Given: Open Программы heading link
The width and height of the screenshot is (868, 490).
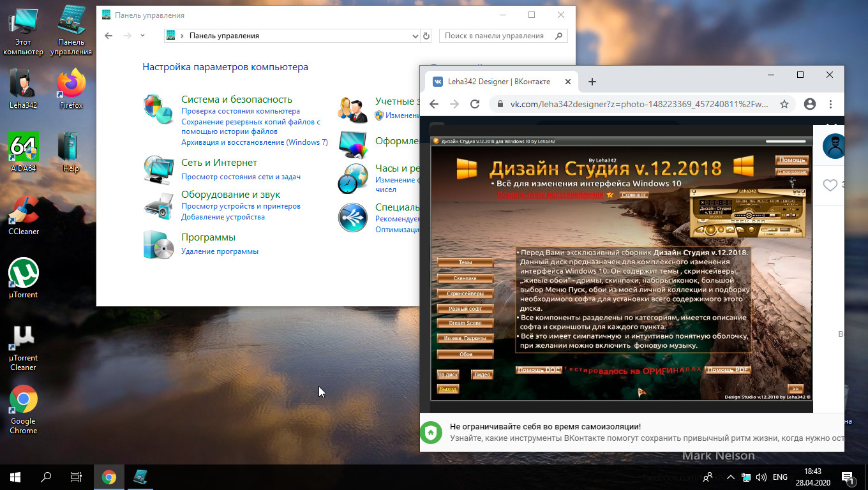Looking at the screenshot, I should (x=208, y=237).
